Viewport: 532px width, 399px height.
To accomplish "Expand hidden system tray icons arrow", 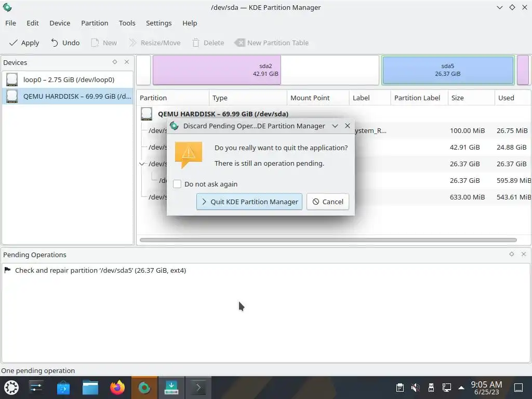I will pyautogui.click(x=461, y=388).
